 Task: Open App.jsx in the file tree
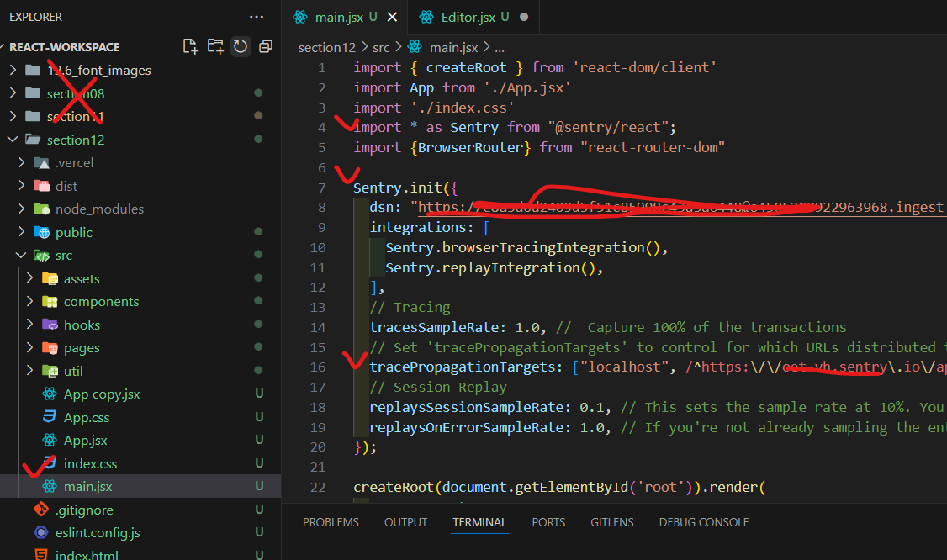[x=86, y=441]
